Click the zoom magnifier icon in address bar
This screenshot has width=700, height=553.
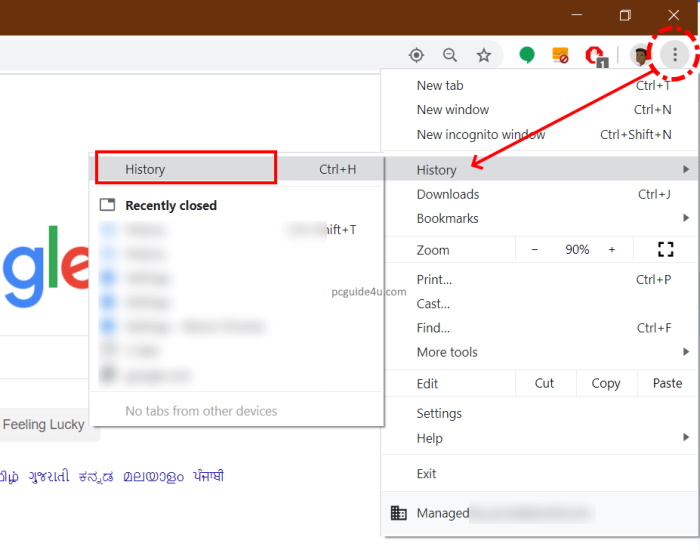[450, 55]
